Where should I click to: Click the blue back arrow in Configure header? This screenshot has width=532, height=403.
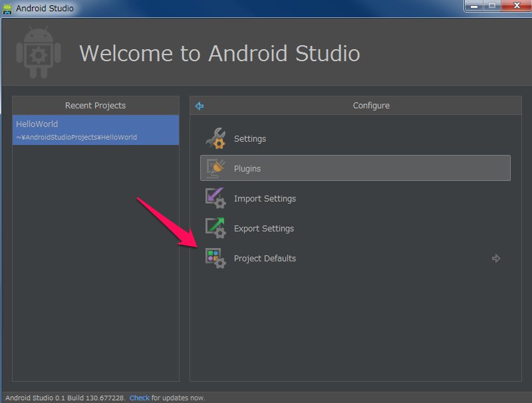point(199,106)
